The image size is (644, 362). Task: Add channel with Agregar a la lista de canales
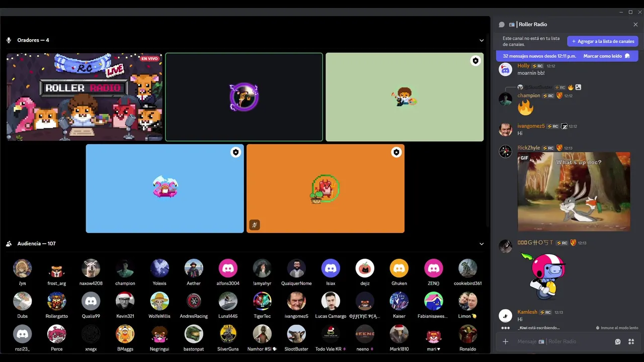tap(603, 41)
